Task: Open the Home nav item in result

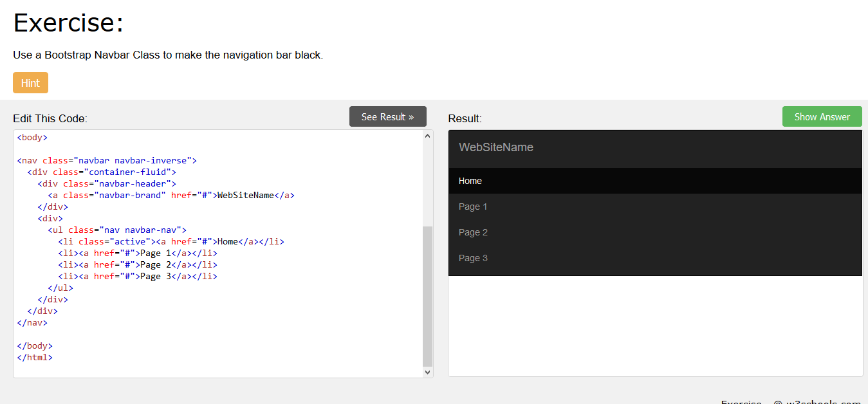Action: pos(655,181)
